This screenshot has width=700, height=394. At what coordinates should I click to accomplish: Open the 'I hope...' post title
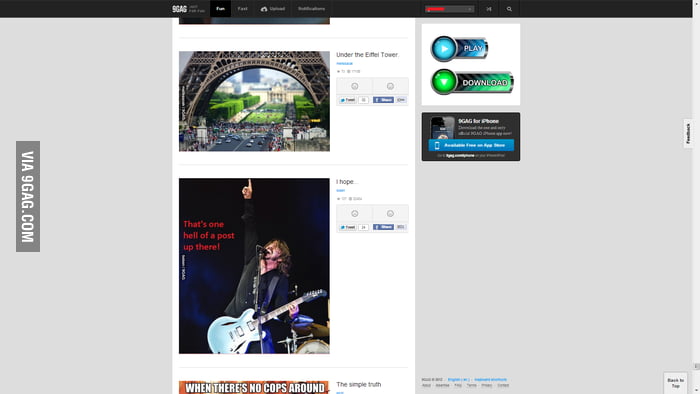coord(347,182)
